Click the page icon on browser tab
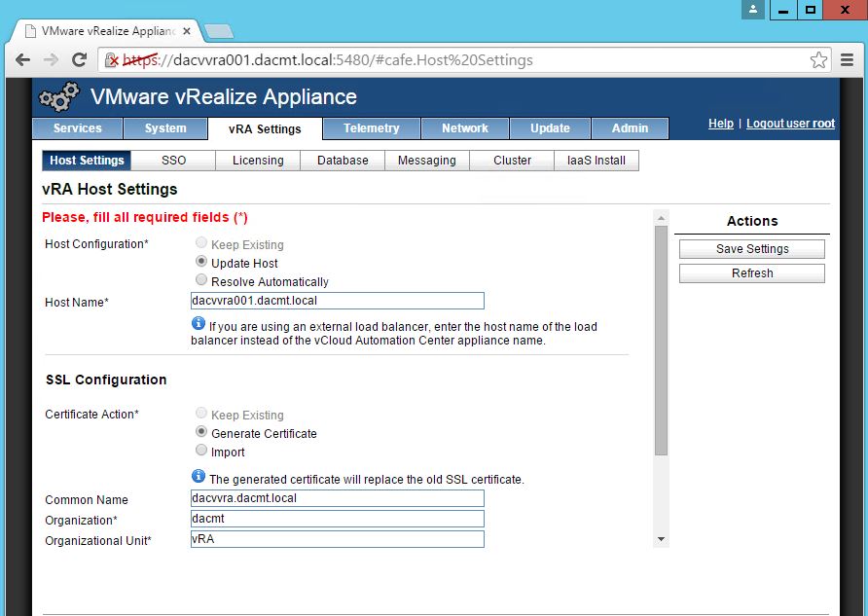 point(31,31)
